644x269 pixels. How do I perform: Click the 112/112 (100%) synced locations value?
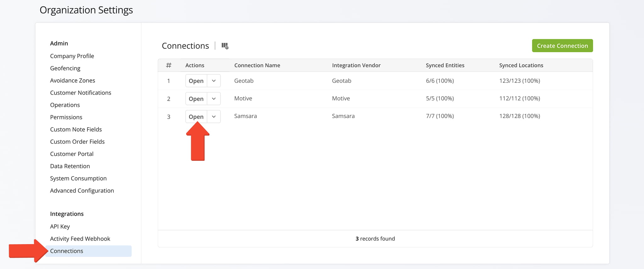pyautogui.click(x=519, y=98)
